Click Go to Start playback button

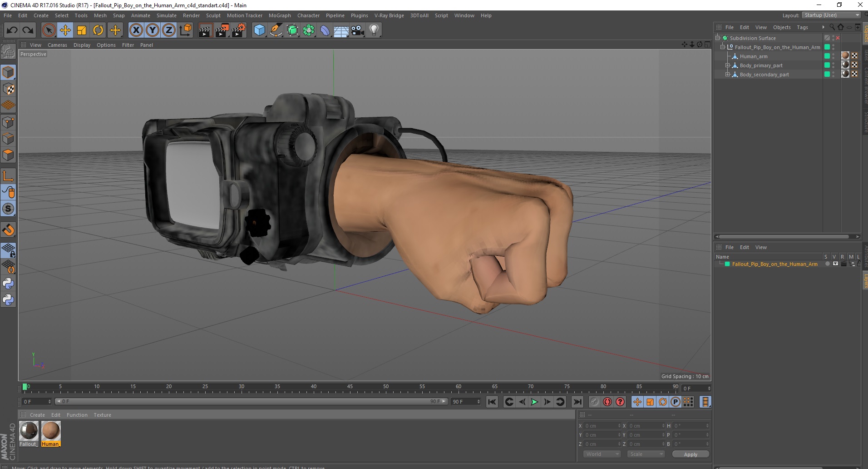point(492,402)
